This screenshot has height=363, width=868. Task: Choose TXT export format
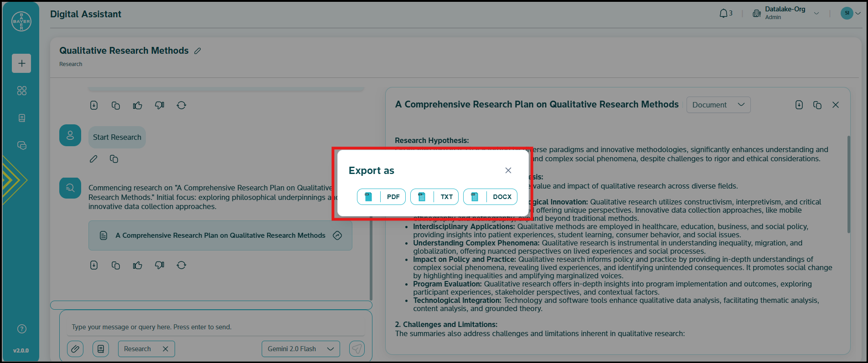click(434, 197)
